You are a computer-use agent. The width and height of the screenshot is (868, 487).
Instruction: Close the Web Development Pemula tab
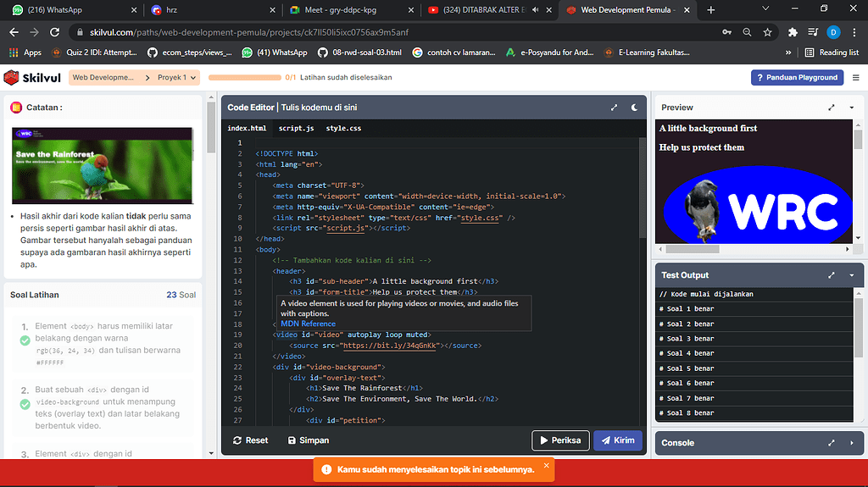pos(687,10)
